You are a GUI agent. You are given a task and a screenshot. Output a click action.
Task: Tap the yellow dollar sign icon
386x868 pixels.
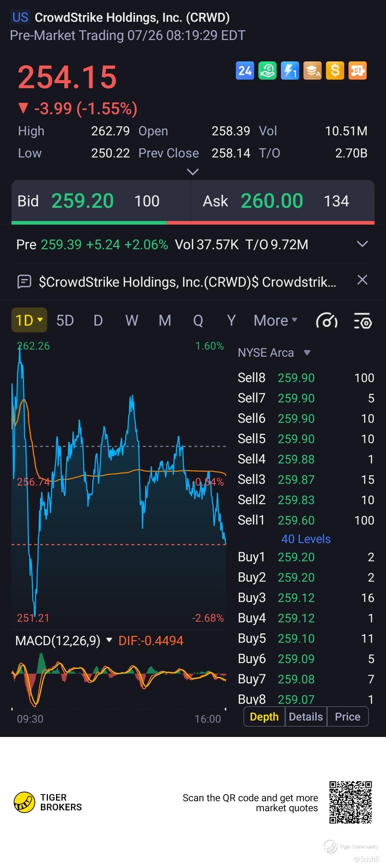pos(335,71)
